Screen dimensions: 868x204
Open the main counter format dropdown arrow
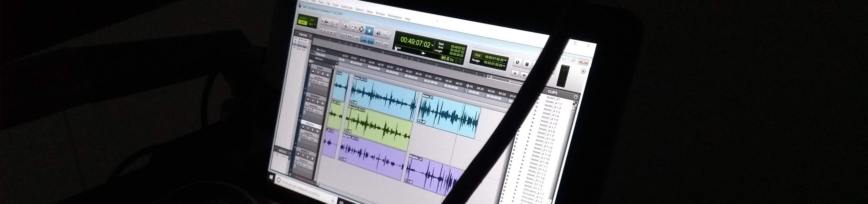tap(433, 45)
